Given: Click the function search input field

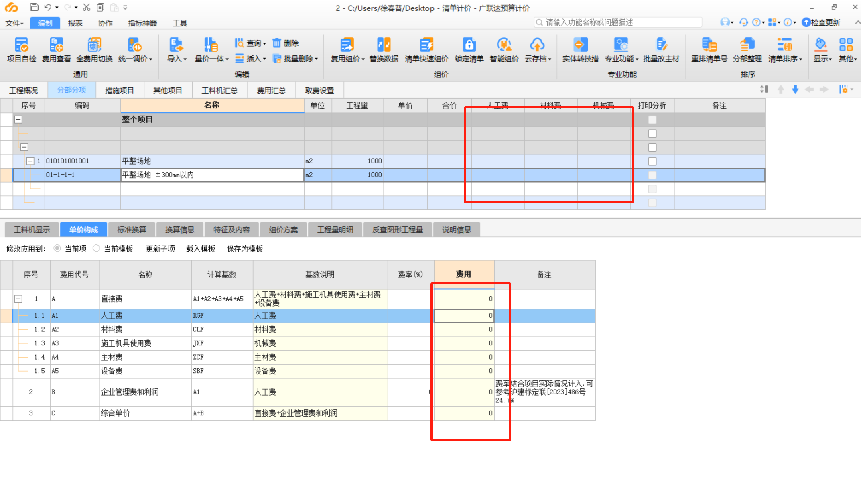Looking at the screenshot, I should tap(618, 22).
